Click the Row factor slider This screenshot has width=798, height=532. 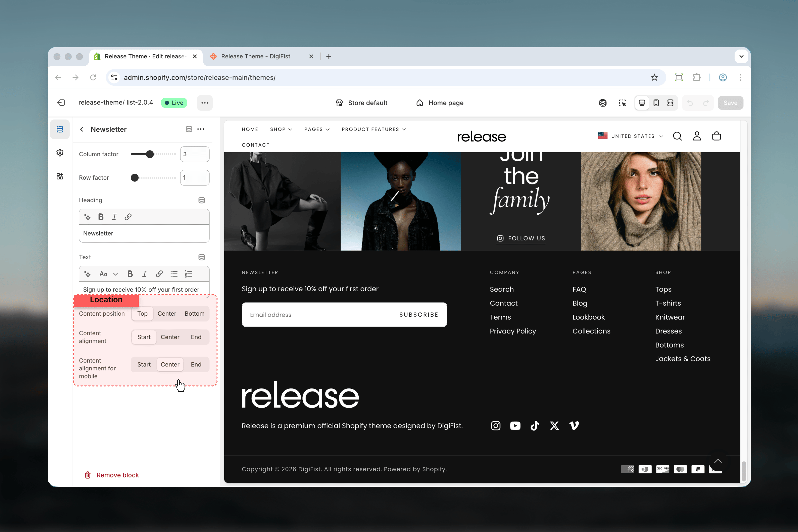pyautogui.click(x=153, y=177)
